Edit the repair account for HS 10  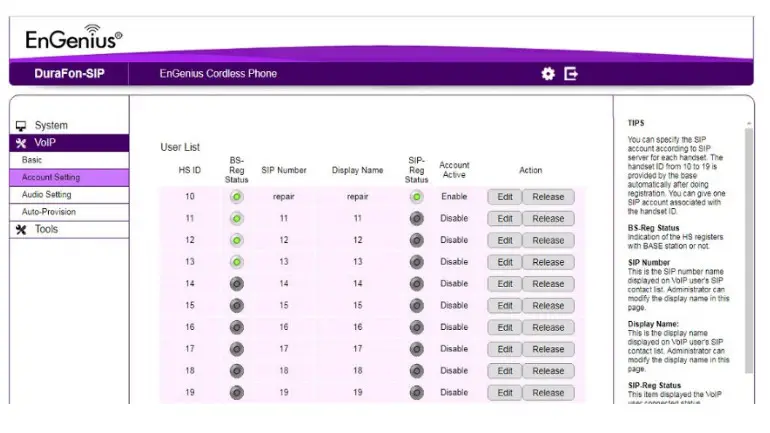tap(504, 197)
